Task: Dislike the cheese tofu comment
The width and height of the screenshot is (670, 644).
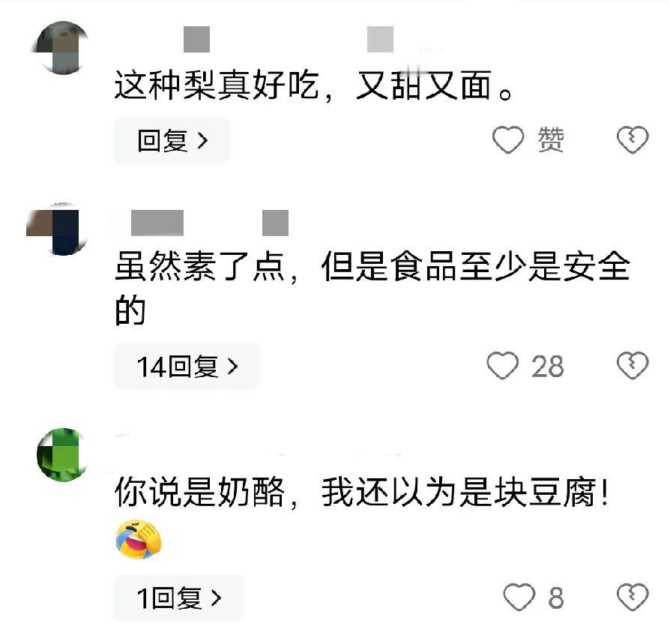Action: point(633,597)
